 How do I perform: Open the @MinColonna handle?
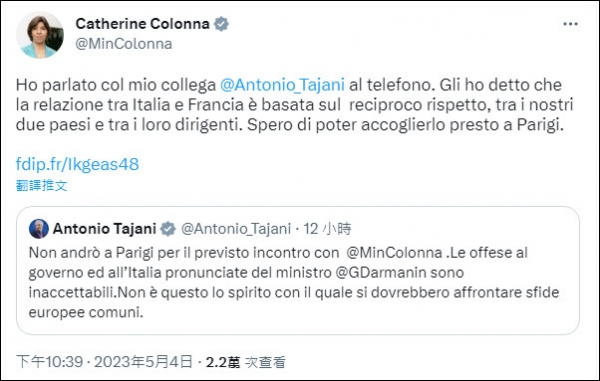click(124, 44)
